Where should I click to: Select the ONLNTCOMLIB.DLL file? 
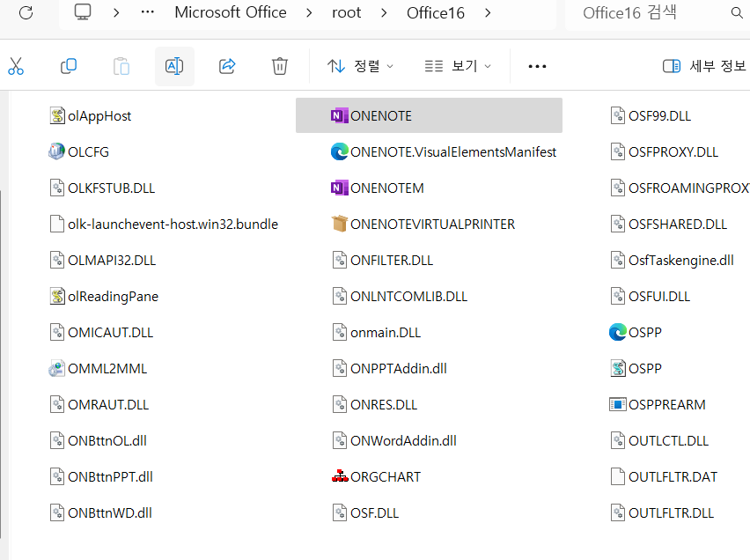(x=400, y=296)
